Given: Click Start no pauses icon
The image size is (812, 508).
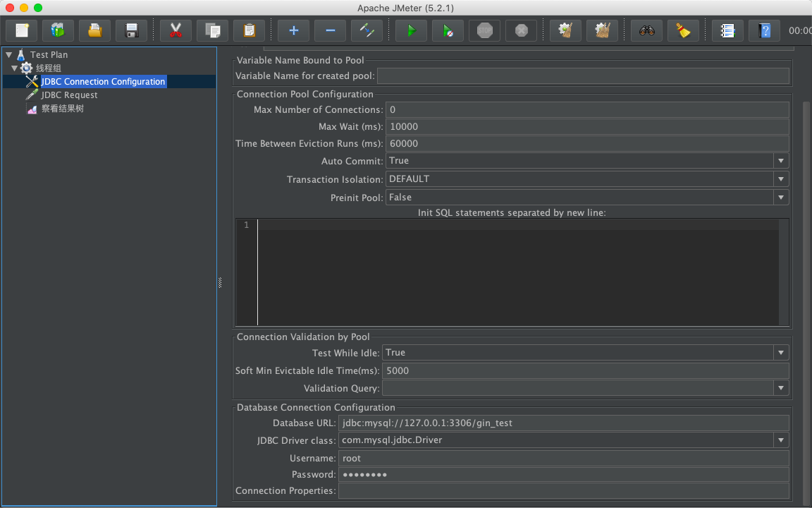Looking at the screenshot, I should [x=448, y=30].
